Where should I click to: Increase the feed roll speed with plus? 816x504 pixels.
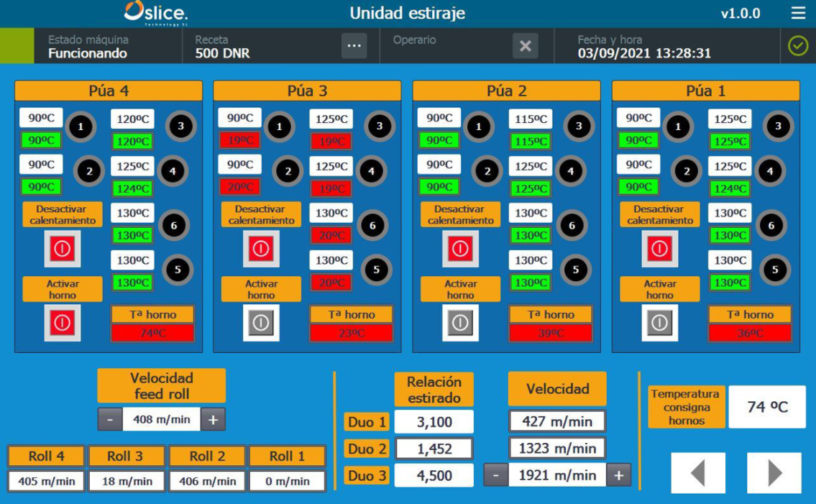click(213, 419)
